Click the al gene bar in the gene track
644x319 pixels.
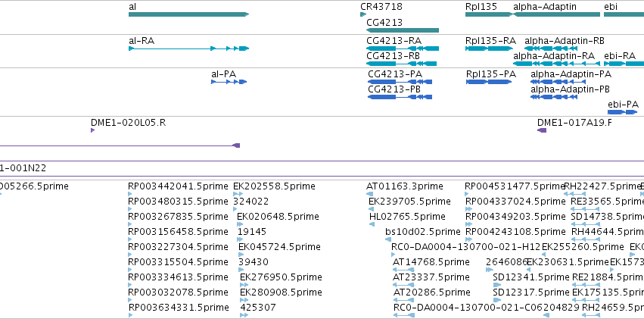coord(188,14)
